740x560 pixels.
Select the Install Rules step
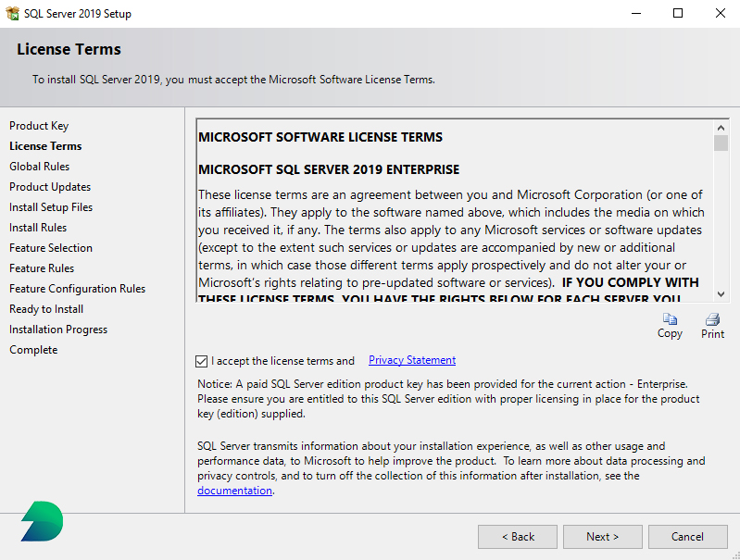(38, 228)
